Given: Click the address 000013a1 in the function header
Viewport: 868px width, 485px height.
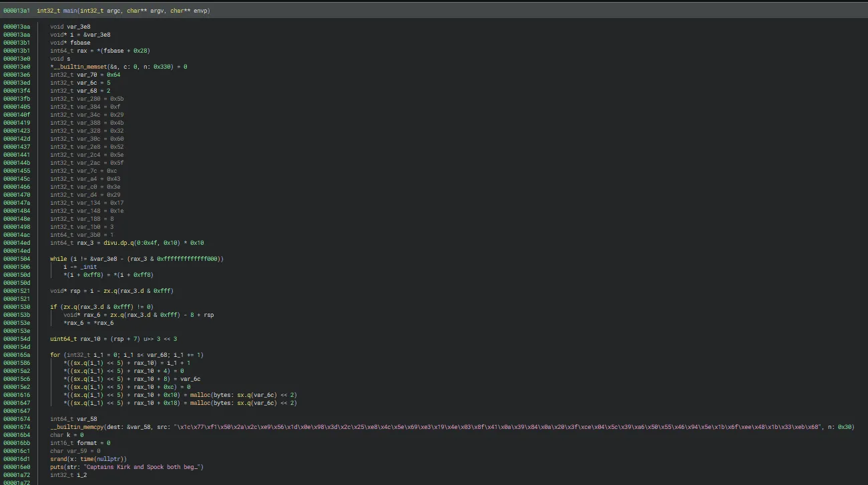Looking at the screenshot, I should click(x=17, y=11).
